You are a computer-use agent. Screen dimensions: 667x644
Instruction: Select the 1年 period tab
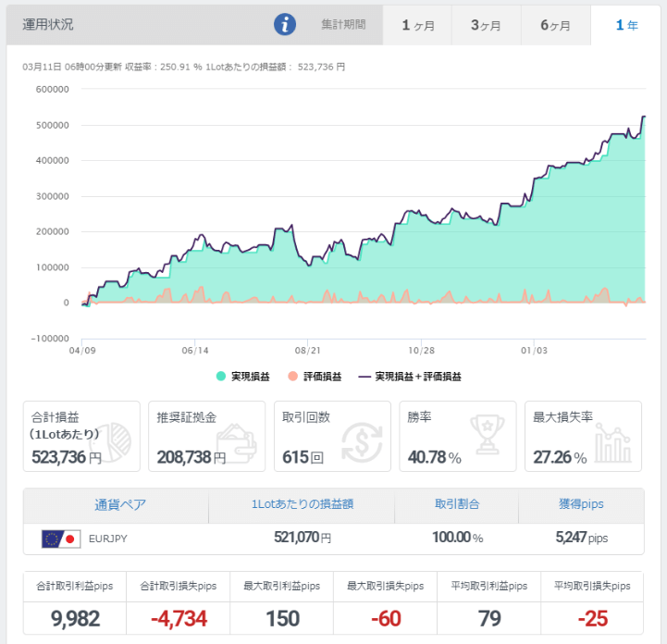tap(625, 25)
